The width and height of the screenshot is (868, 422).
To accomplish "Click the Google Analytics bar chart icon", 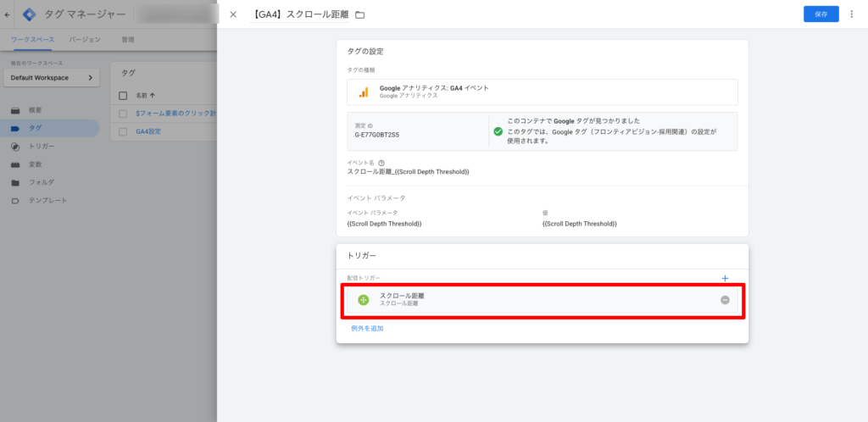I will 364,92.
